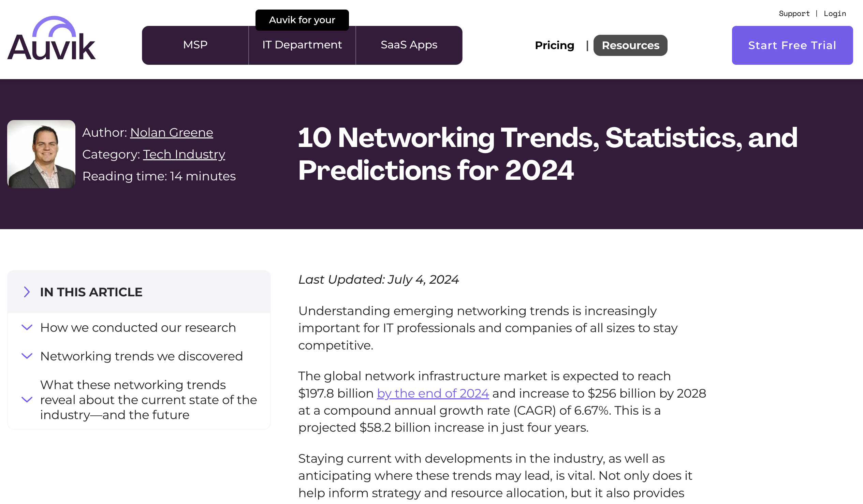
Task: Open the Support link
Action: pyautogui.click(x=794, y=14)
